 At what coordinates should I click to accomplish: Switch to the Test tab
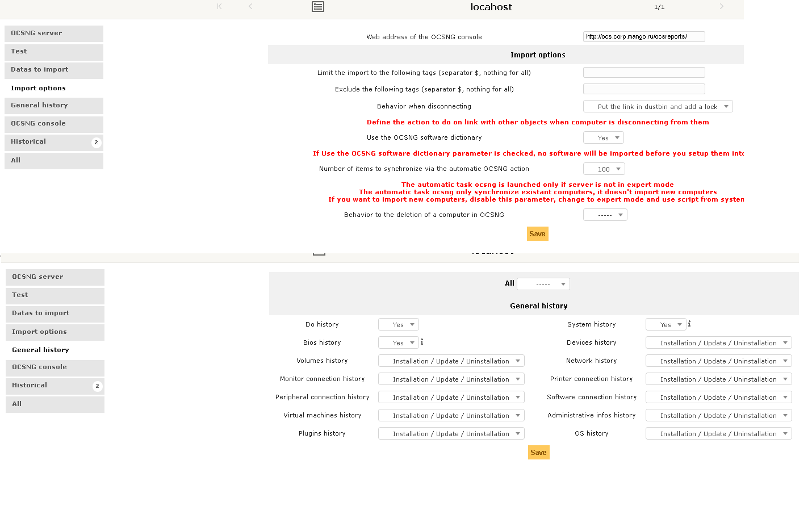[x=53, y=52]
